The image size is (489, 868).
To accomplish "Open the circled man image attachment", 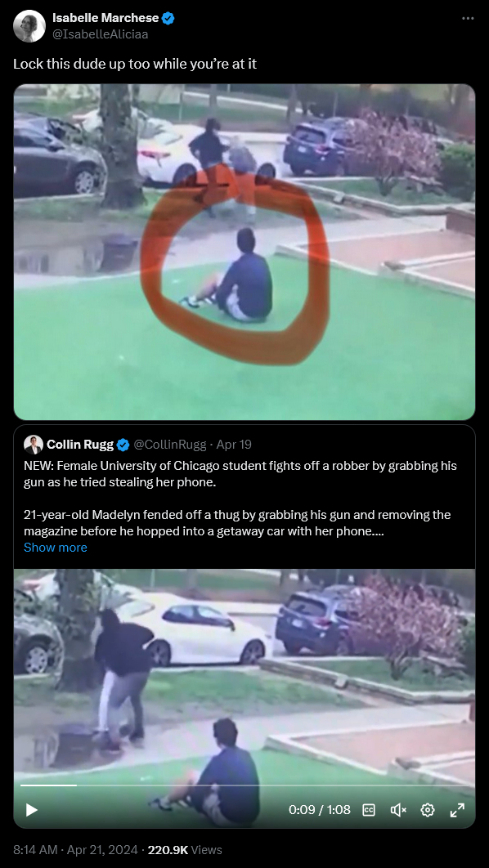I will (x=244, y=252).
